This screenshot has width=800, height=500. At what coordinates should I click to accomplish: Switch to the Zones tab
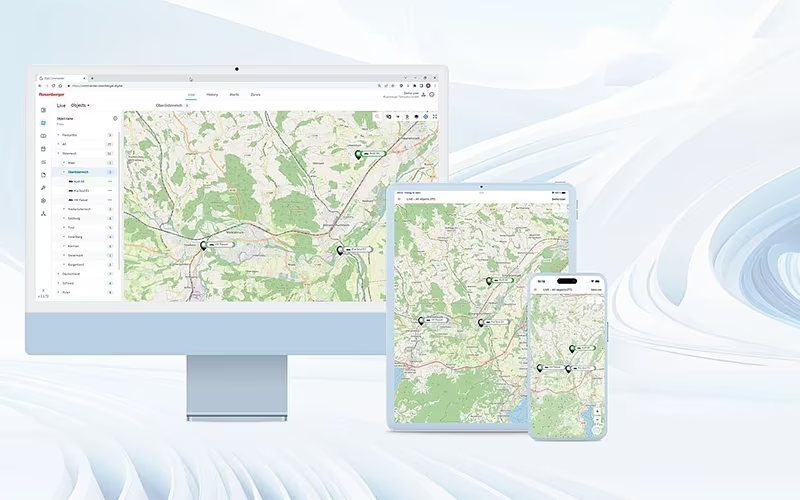(255, 94)
